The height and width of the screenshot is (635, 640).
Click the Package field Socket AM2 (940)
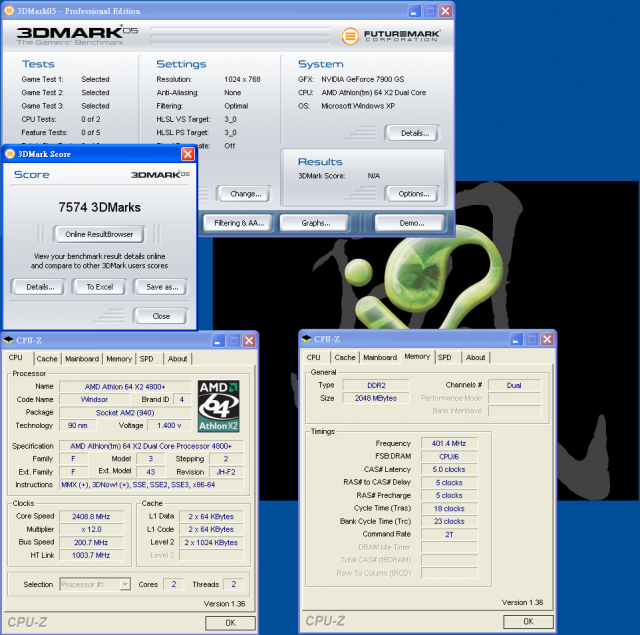125,413
